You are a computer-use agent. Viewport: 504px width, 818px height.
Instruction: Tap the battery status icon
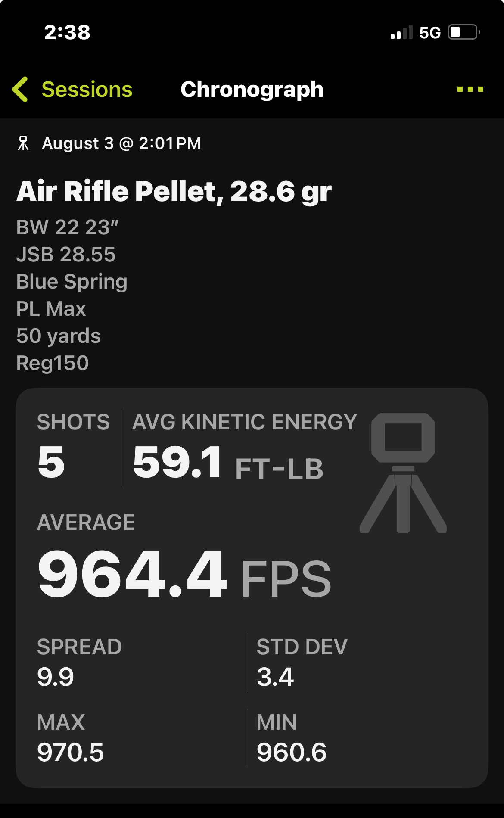464,32
